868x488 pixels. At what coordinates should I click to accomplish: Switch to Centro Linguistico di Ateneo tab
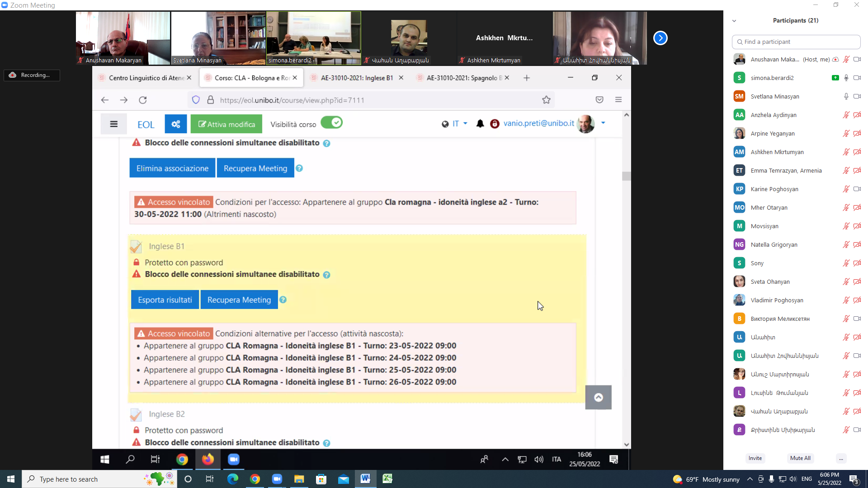point(145,78)
